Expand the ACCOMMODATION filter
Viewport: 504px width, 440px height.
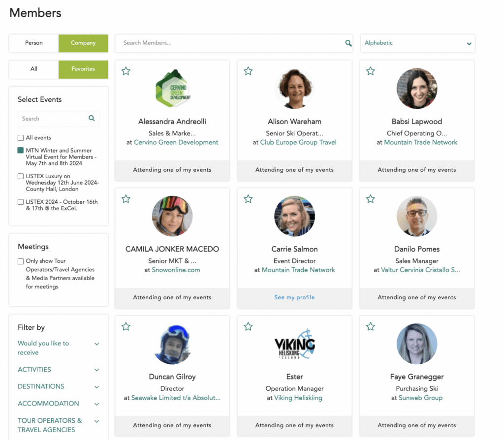point(58,404)
